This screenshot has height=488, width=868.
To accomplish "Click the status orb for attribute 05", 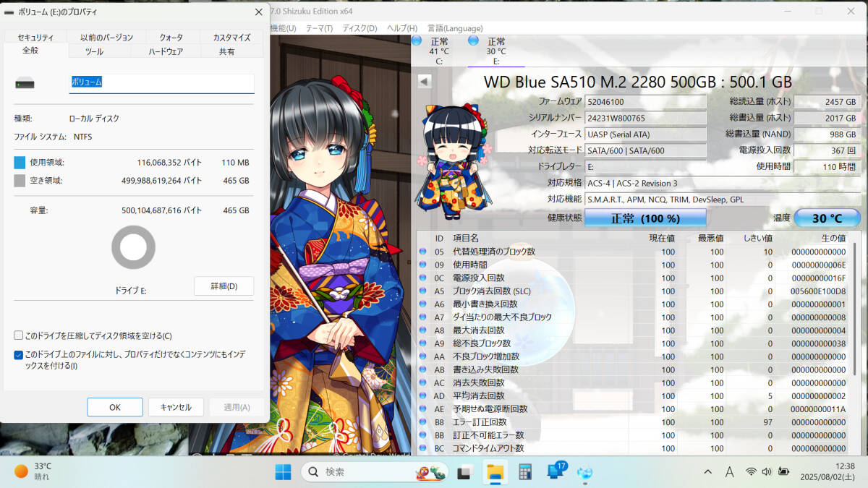I will 423,252.
